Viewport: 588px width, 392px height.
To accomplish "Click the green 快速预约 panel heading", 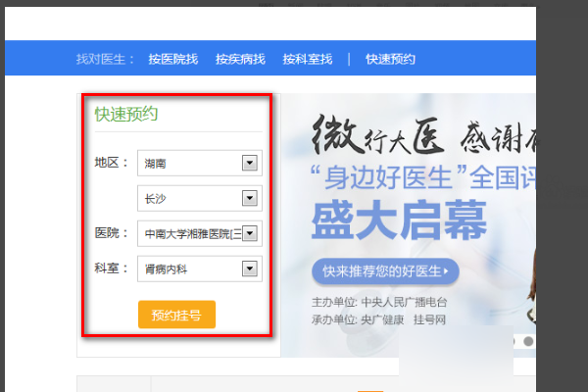I will click(x=126, y=114).
